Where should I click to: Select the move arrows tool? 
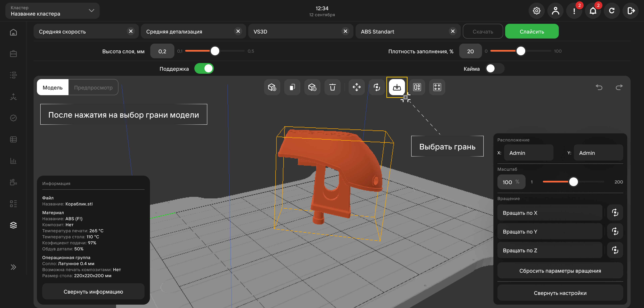coord(357,87)
